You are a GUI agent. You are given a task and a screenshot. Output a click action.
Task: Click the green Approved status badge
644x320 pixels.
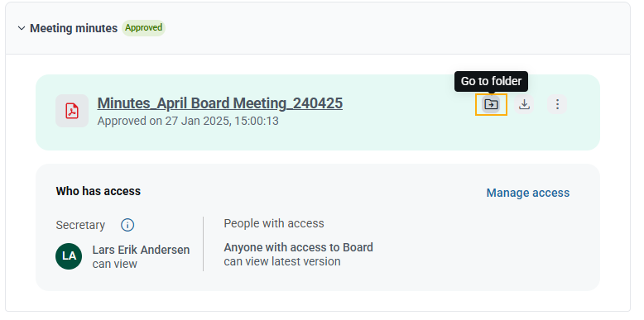(144, 28)
